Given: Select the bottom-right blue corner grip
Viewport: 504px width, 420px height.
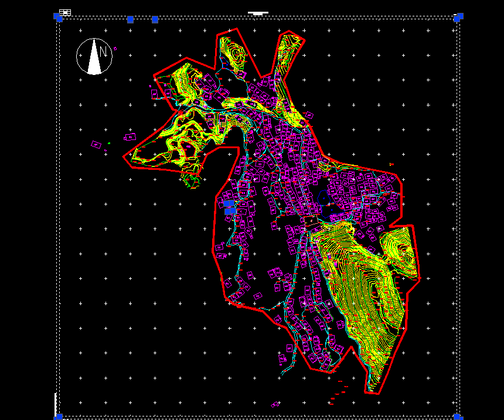Looking at the screenshot, I should (458, 416).
